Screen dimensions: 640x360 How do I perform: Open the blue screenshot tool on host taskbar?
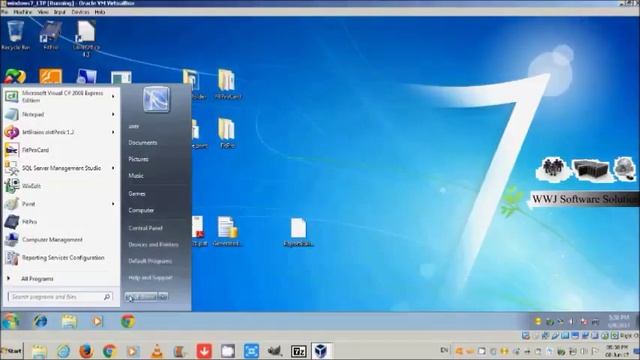[251, 351]
